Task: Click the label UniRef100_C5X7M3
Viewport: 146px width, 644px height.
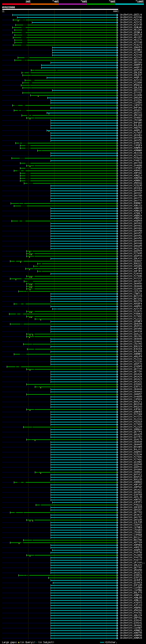Action: pos(131,344)
